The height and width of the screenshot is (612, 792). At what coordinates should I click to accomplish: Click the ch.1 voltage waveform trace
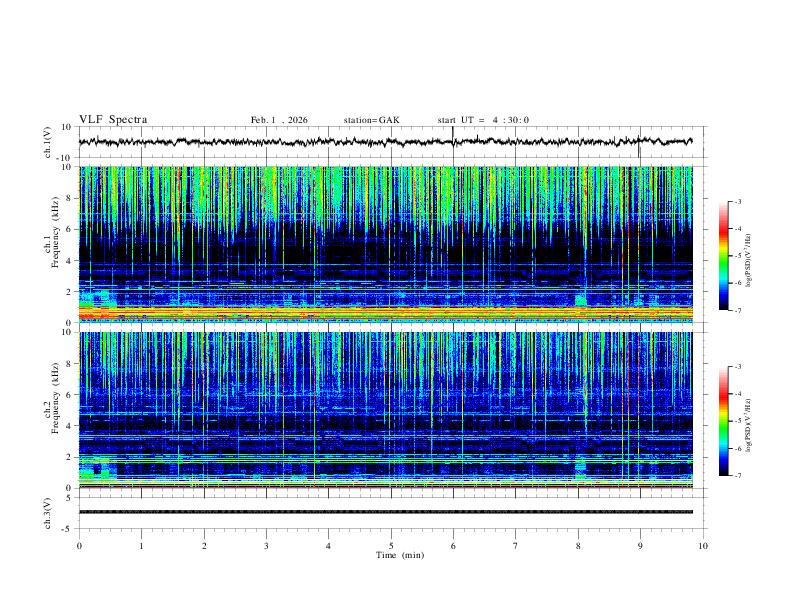(385, 142)
